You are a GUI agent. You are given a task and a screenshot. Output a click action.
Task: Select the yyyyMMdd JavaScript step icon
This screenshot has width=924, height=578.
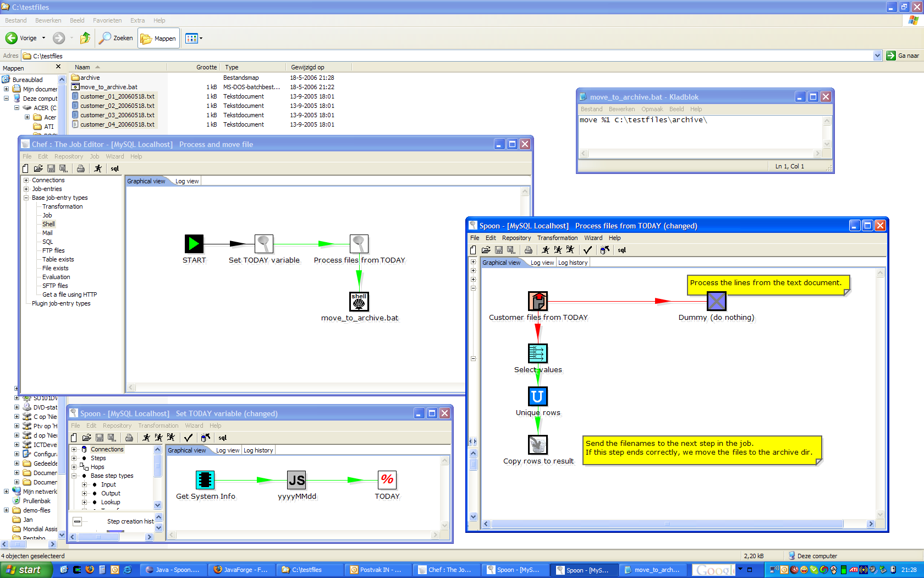pyautogui.click(x=297, y=480)
